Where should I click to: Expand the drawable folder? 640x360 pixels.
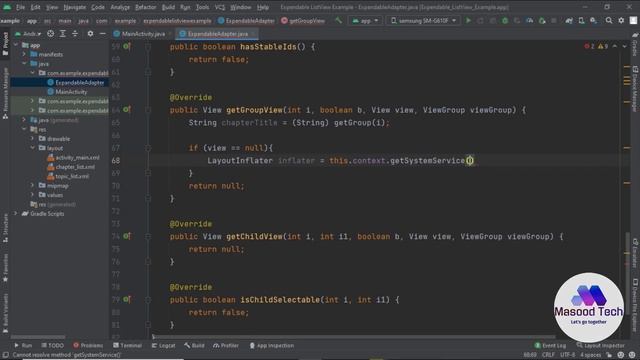coord(32,138)
